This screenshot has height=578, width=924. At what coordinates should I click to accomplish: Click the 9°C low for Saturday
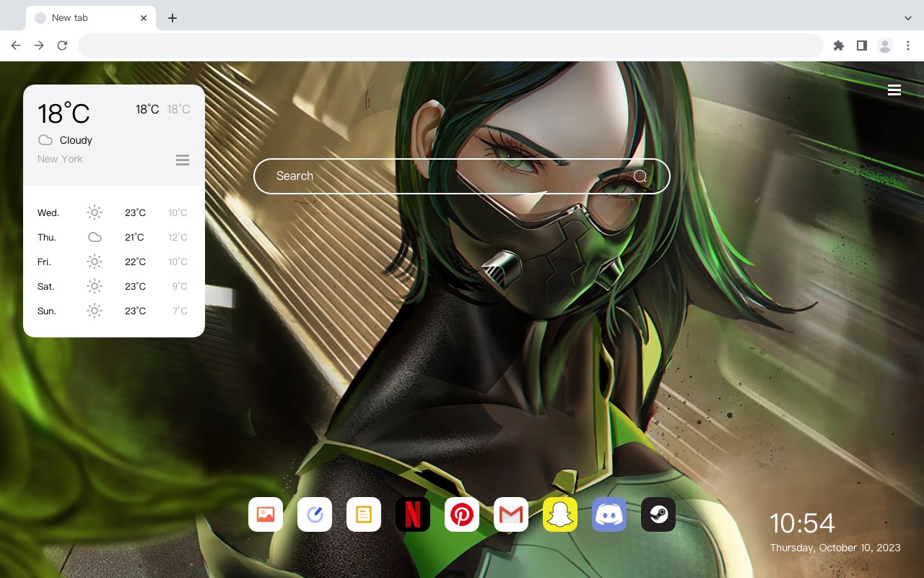pyautogui.click(x=180, y=286)
